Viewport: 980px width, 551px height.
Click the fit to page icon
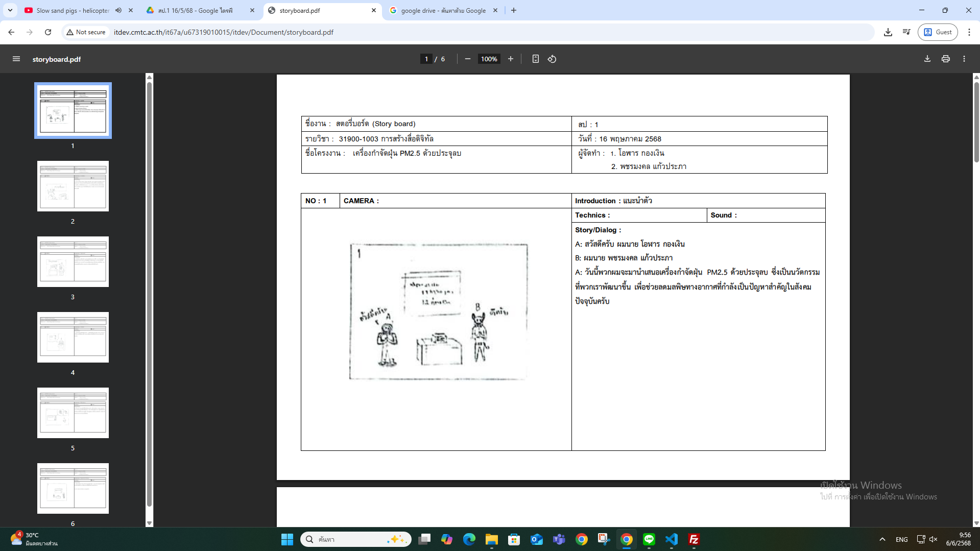pyautogui.click(x=535, y=59)
